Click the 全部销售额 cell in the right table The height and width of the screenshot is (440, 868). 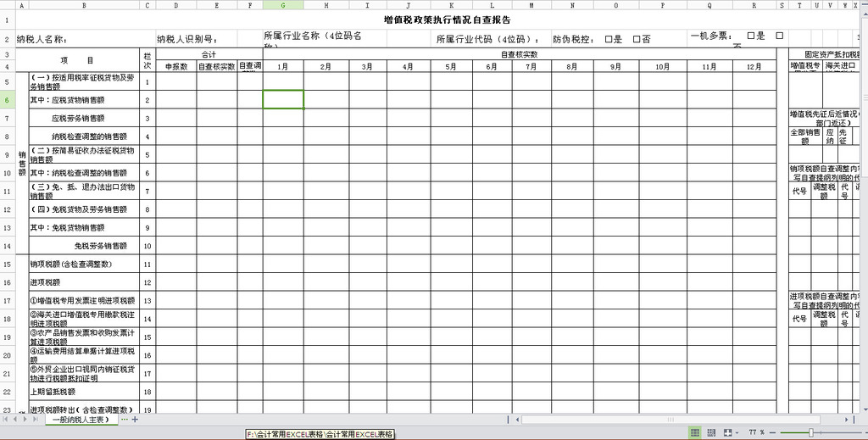(805, 136)
